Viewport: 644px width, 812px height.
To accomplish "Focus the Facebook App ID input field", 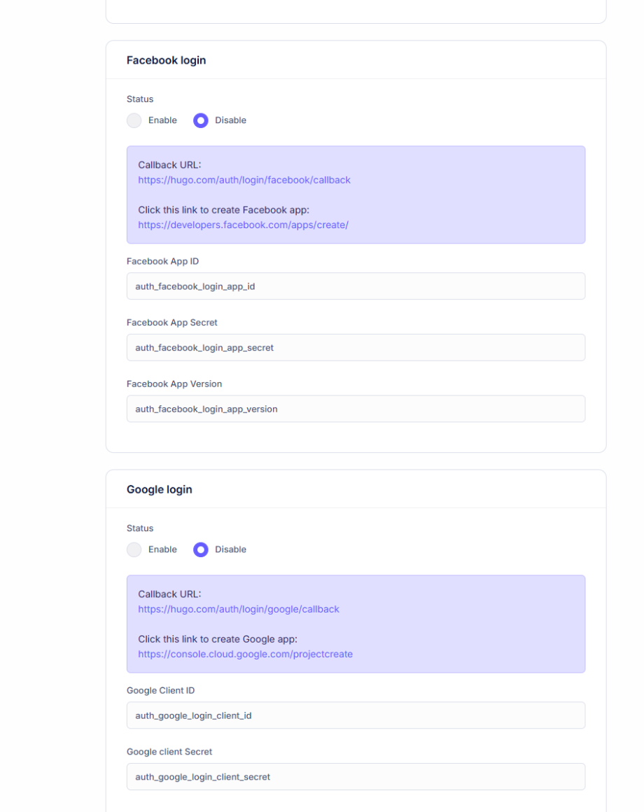I will tap(356, 286).
